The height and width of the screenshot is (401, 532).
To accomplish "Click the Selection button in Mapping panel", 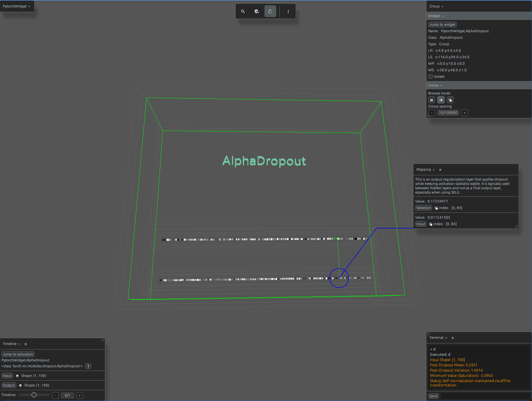I will point(423,208).
